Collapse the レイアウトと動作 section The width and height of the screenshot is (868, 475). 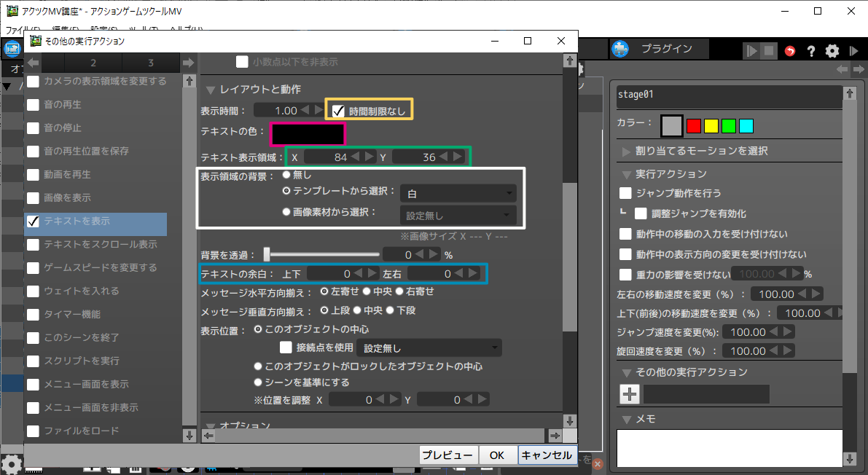click(x=211, y=90)
